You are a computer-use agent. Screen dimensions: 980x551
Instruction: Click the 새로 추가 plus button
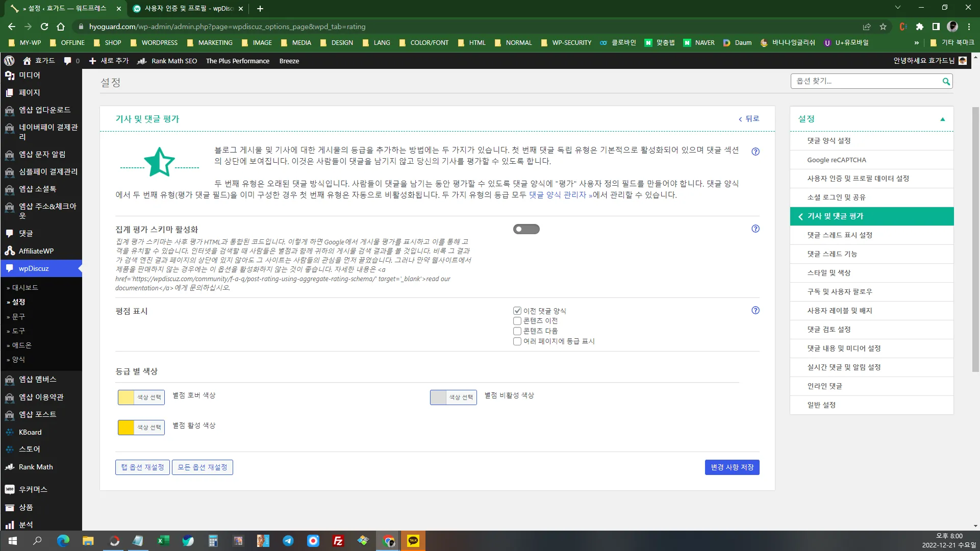point(109,61)
